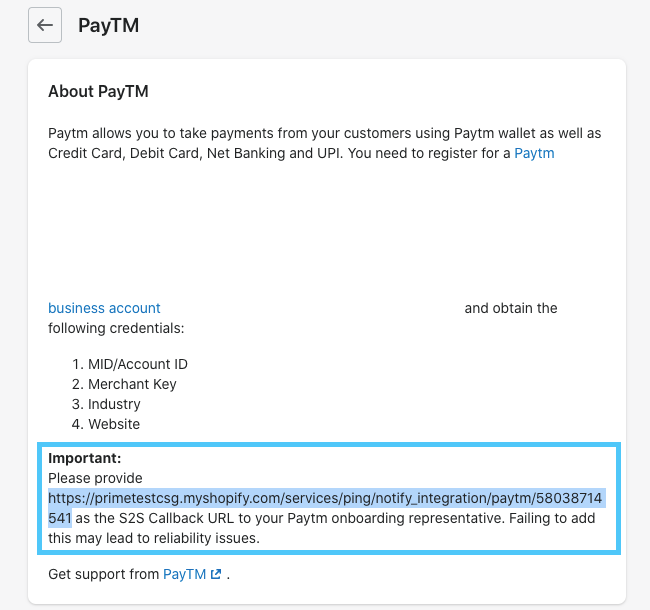Click the 'may lead to reliability issues' text

[x=166, y=538]
